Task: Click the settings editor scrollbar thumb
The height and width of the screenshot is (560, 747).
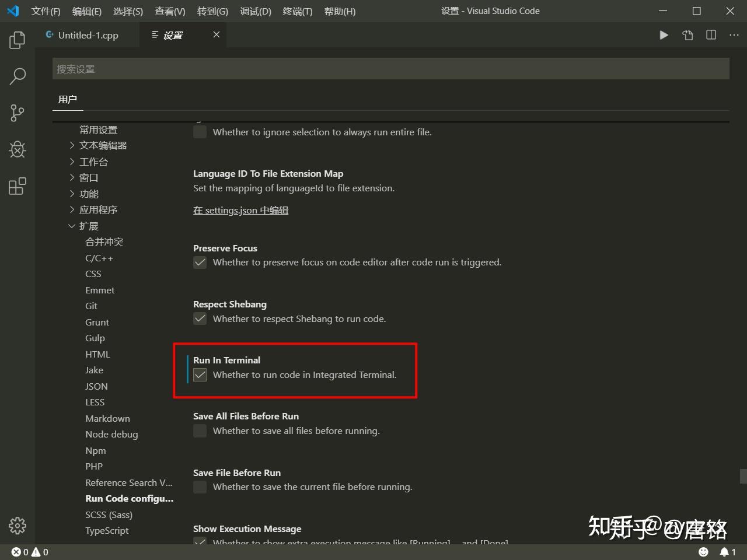Action: pyautogui.click(x=743, y=476)
